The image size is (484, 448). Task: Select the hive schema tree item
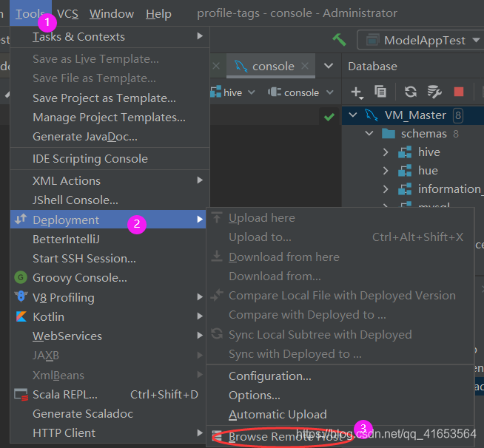pyautogui.click(x=428, y=152)
